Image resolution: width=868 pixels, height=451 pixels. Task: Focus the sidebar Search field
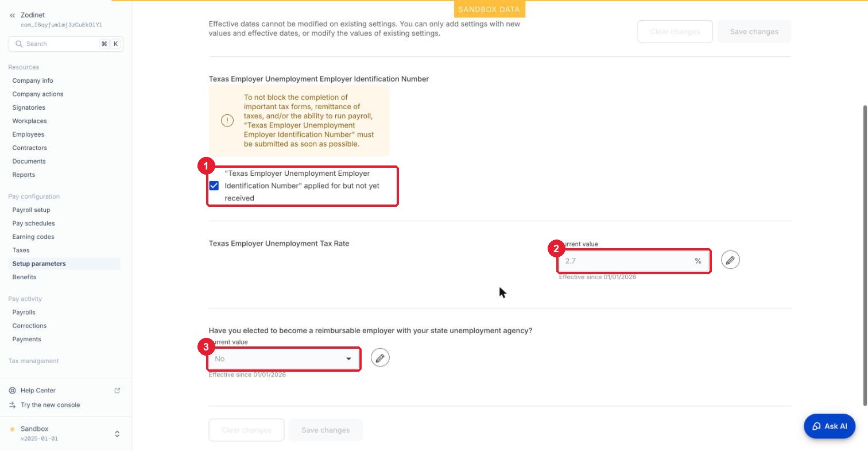(x=66, y=44)
